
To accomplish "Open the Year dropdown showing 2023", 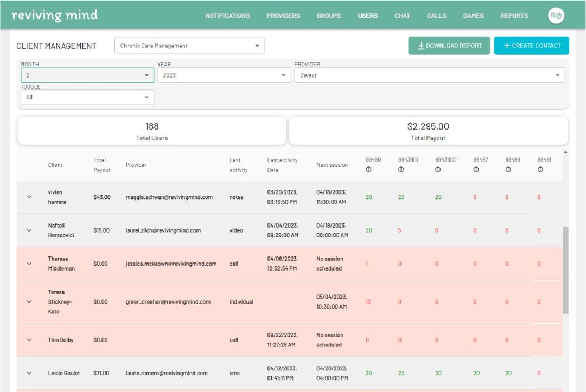I will 224,75.
